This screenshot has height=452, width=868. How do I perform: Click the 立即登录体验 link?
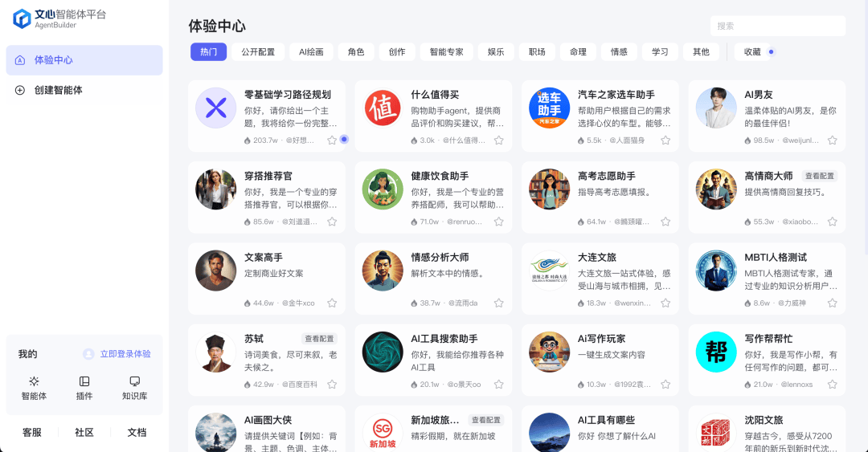click(x=125, y=353)
